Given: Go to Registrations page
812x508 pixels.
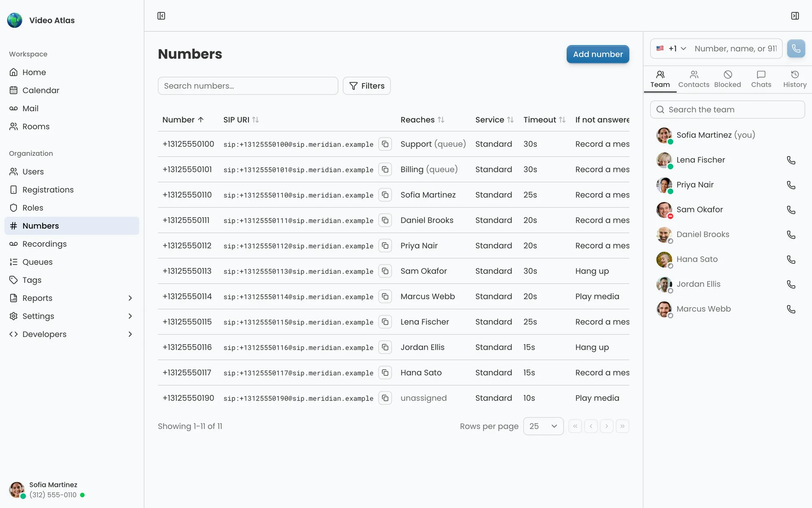Looking at the screenshot, I should point(72,190).
